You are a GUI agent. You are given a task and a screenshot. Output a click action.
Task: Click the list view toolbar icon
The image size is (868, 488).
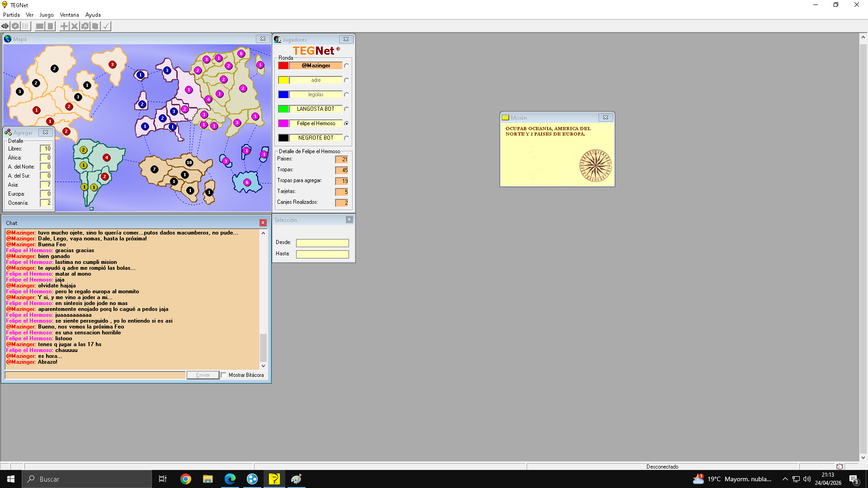(26, 26)
